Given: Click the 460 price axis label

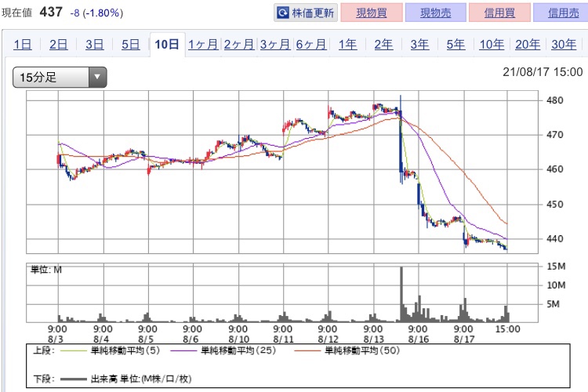Looking at the screenshot, I should [554, 169].
